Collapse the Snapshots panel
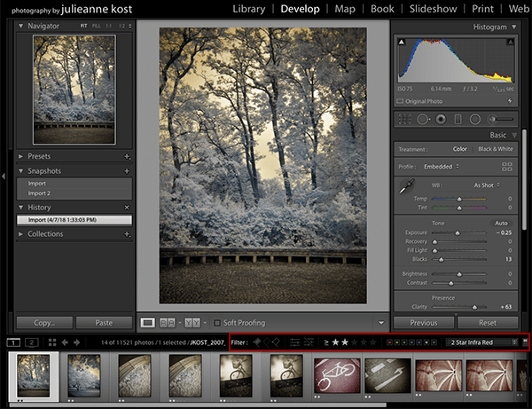The width and height of the screenshot is (532, 409). [x=21, y=171]
